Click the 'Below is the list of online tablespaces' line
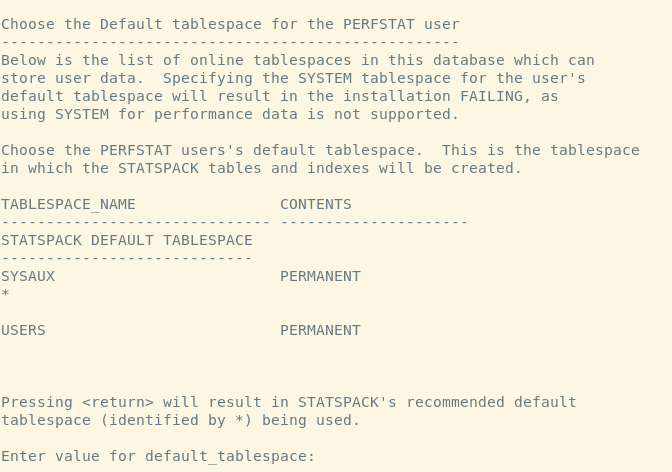 pyautogui.click(x=297, y=60)
